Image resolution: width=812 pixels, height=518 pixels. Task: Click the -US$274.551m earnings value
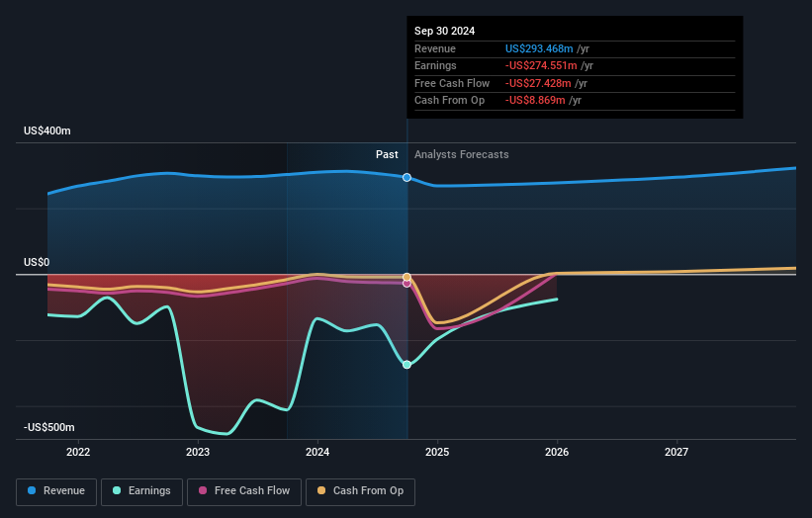pyautogui.click(x=541, y=65)
